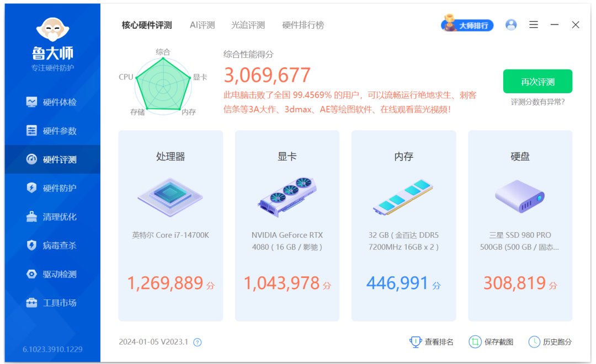This screenshot has height=364, width=596.
Task: Click the memory score 446,991
Action: 397,283
